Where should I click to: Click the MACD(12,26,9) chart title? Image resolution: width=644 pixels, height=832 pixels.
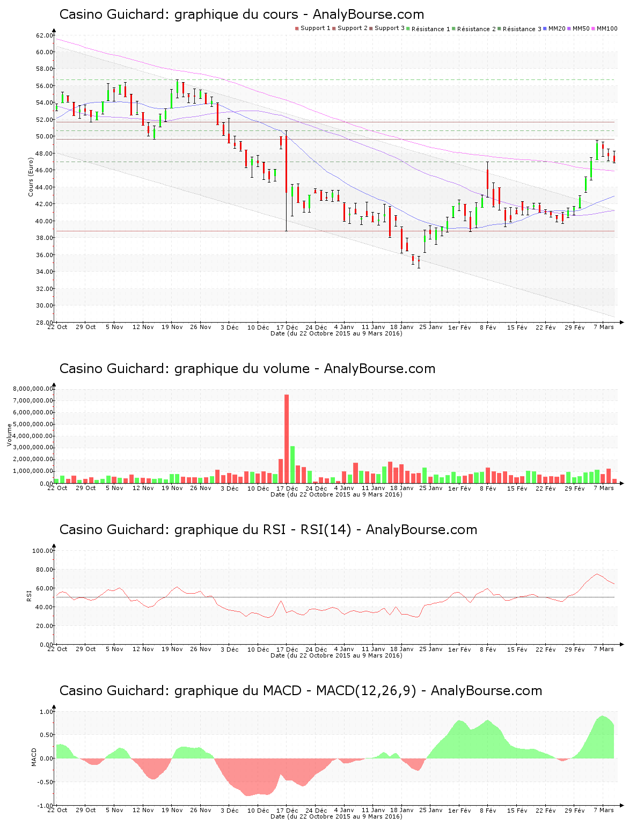pos(301,691)
